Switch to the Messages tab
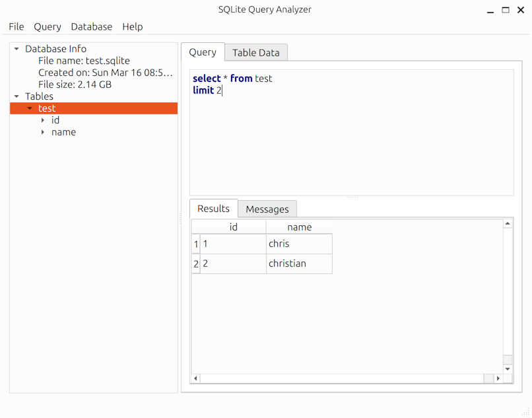 [267, 209]
